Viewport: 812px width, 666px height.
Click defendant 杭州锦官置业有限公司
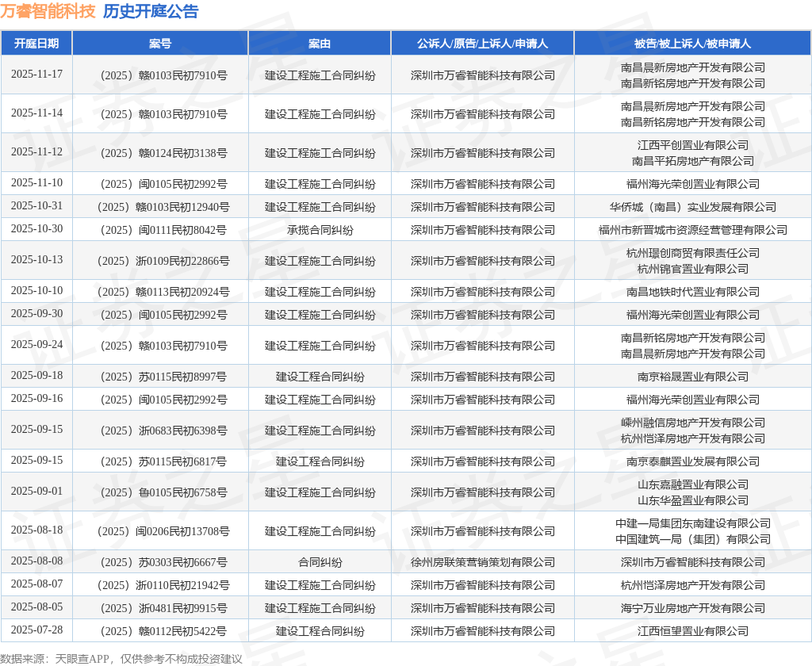693,269
